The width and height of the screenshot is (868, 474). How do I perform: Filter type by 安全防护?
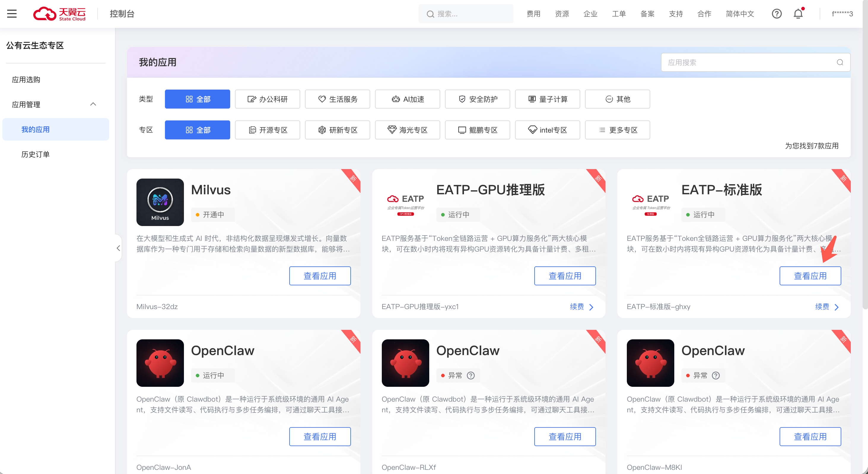478,99
